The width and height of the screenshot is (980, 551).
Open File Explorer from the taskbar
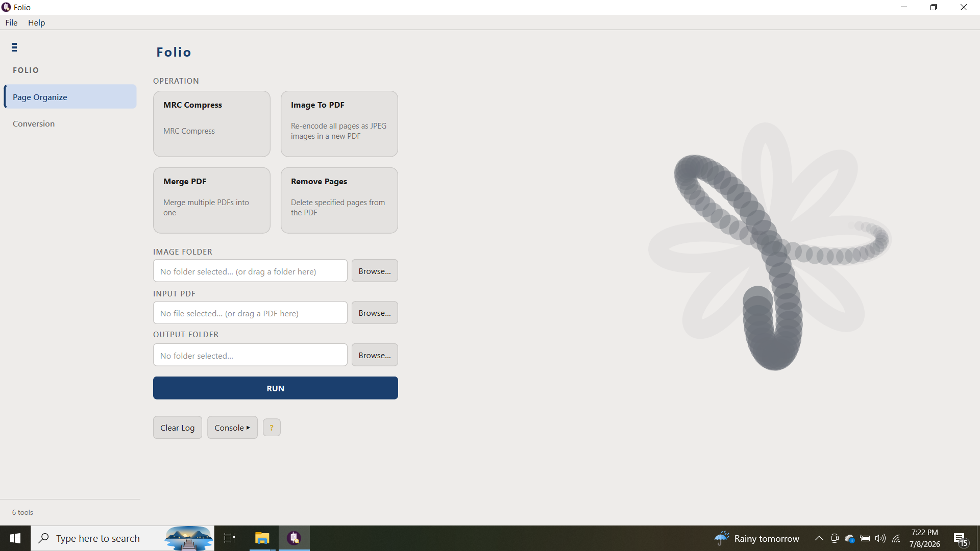[262, 538]
